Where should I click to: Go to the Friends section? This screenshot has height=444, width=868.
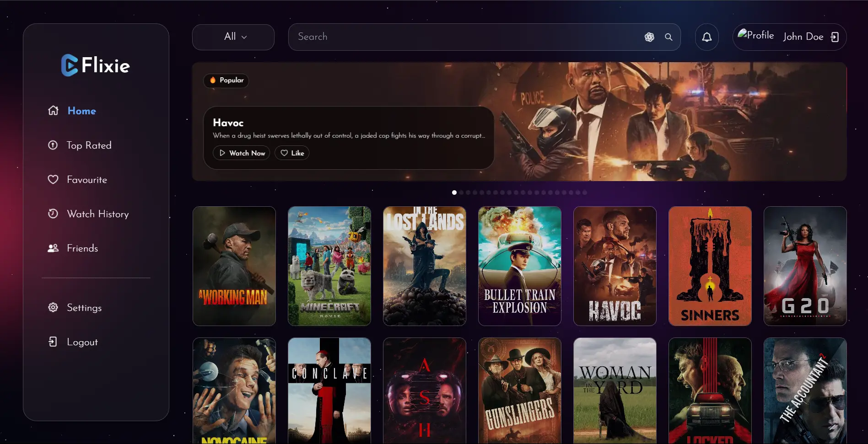click(82, 248)
